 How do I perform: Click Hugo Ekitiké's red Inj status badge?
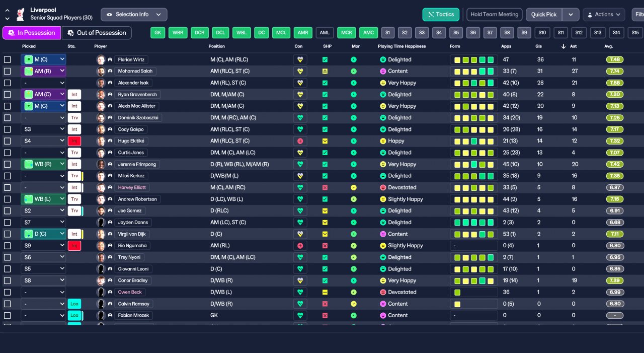74,141
